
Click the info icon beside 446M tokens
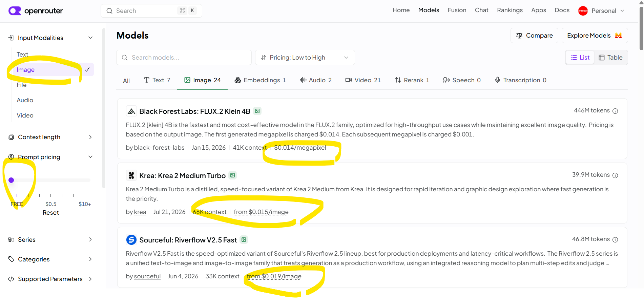(x=615, y=111)
